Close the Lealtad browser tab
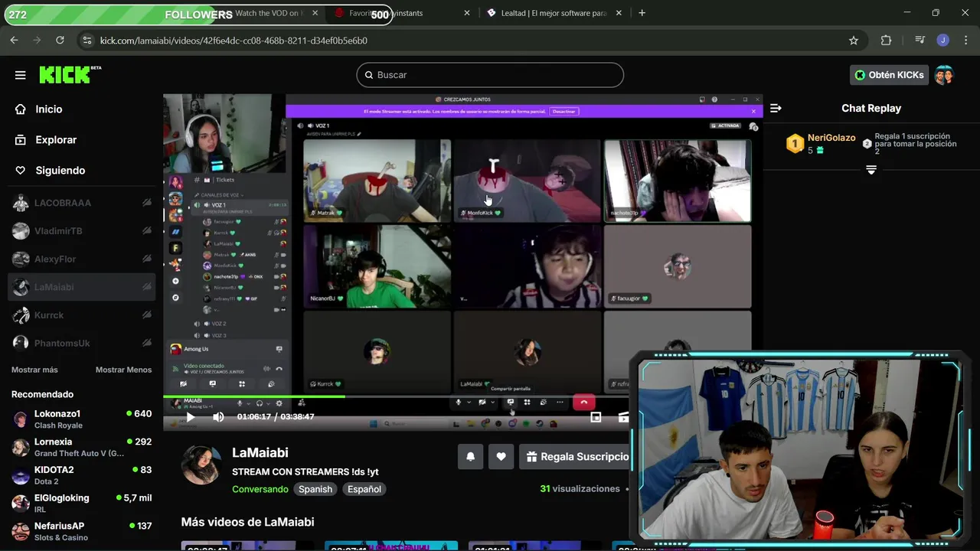The image size is (980, 551). (619, 13)
